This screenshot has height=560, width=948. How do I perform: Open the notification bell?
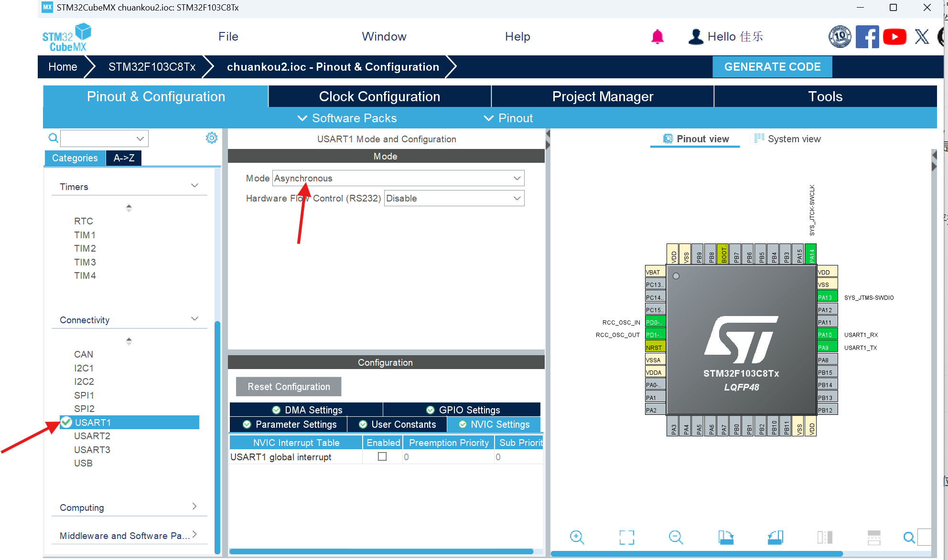tap(657, 37)
